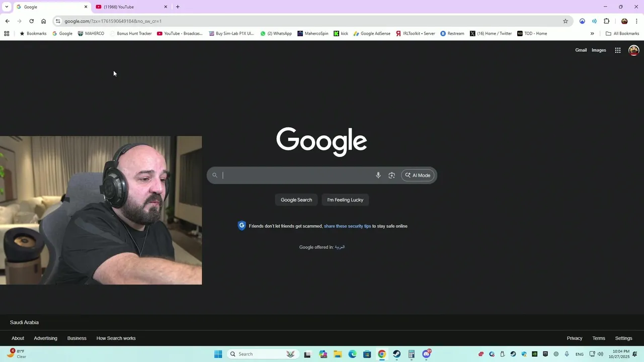Open Images link
This screenshot has width=644, height=362.
tap(599, 50)
